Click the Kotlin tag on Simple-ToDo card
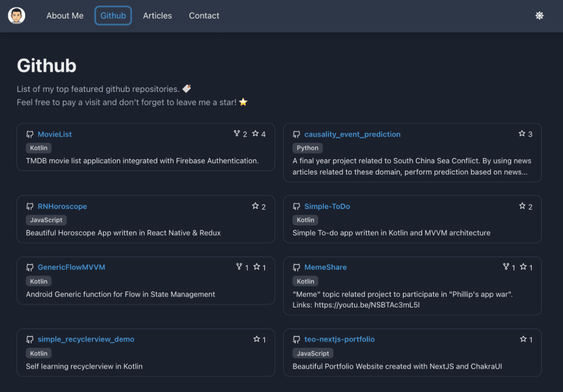 point(305,220)
